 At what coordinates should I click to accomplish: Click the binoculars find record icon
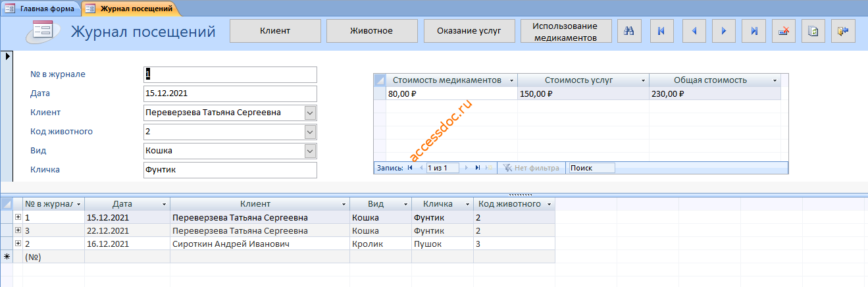point(628,31)
